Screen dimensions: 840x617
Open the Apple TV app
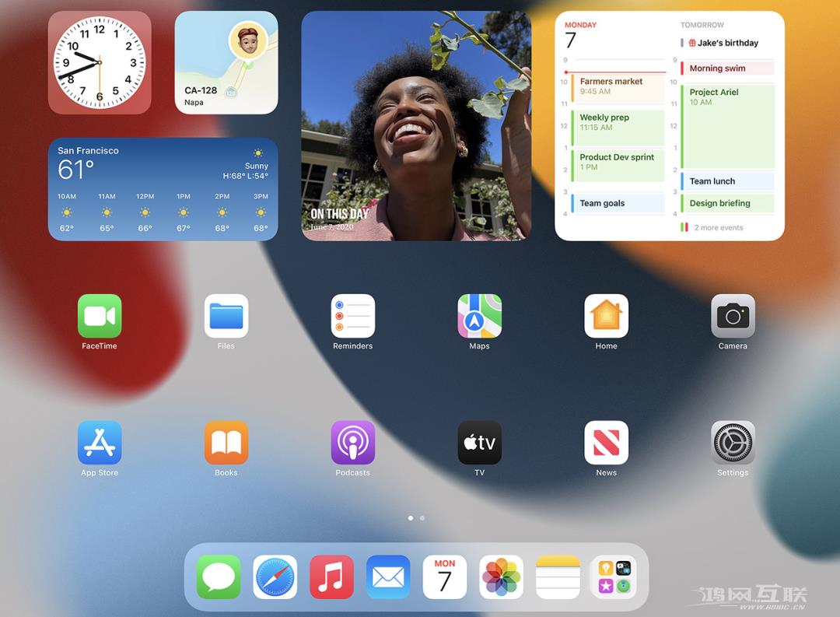tap(479, 442)
